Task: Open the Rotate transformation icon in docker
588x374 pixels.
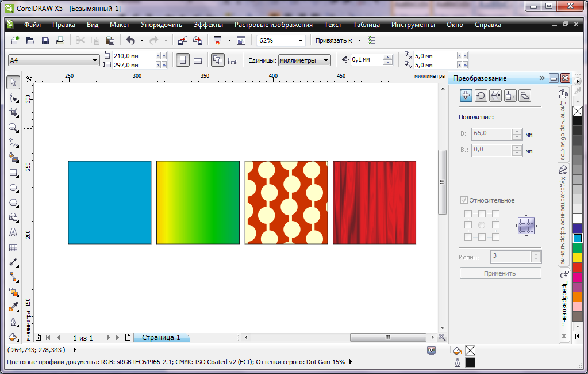Action: [481, 96]
